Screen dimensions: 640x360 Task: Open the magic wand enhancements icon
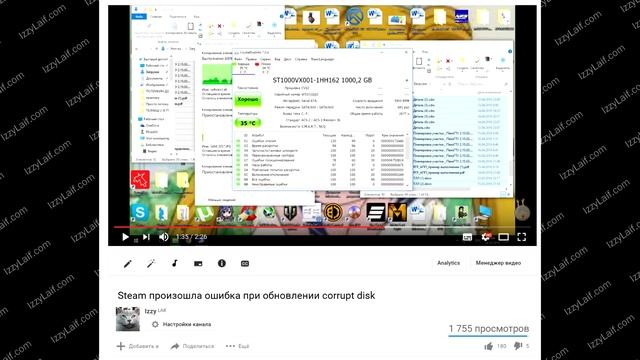151,264
